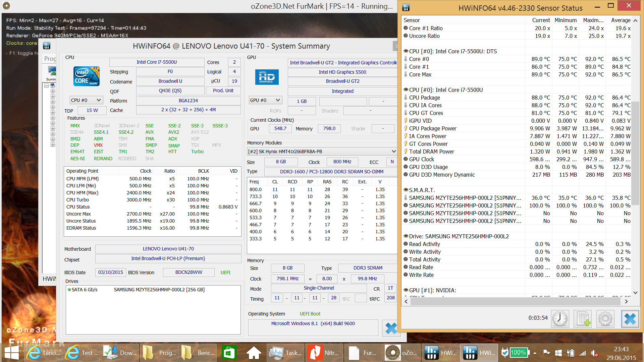Open Task Manager from the taskbar
This screenshot has width=644, height=362.
tap(286, 353)
